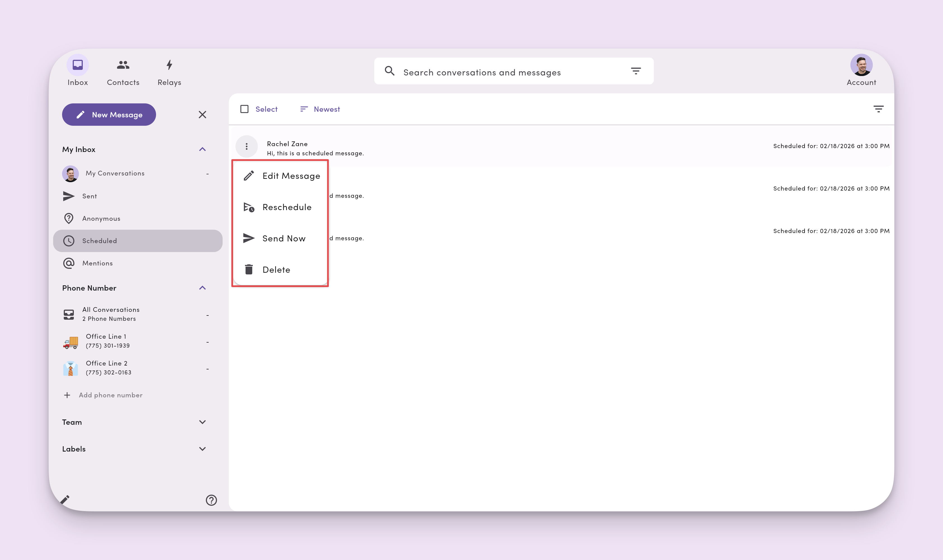Expand the Labels section
Viewport: 943px width, 560px height.
pos(202,449)
